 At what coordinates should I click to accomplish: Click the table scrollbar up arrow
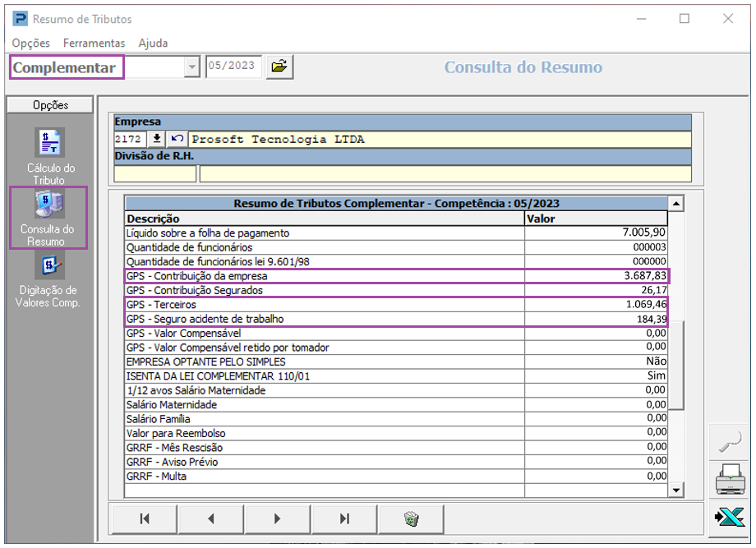676,204
